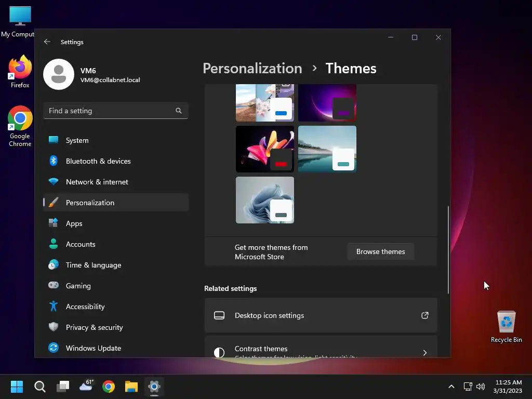Open Apps settings category
Image resolution: width=532 pixels, height=399 pixels.
pyautogui.click(x=116, y=223)
